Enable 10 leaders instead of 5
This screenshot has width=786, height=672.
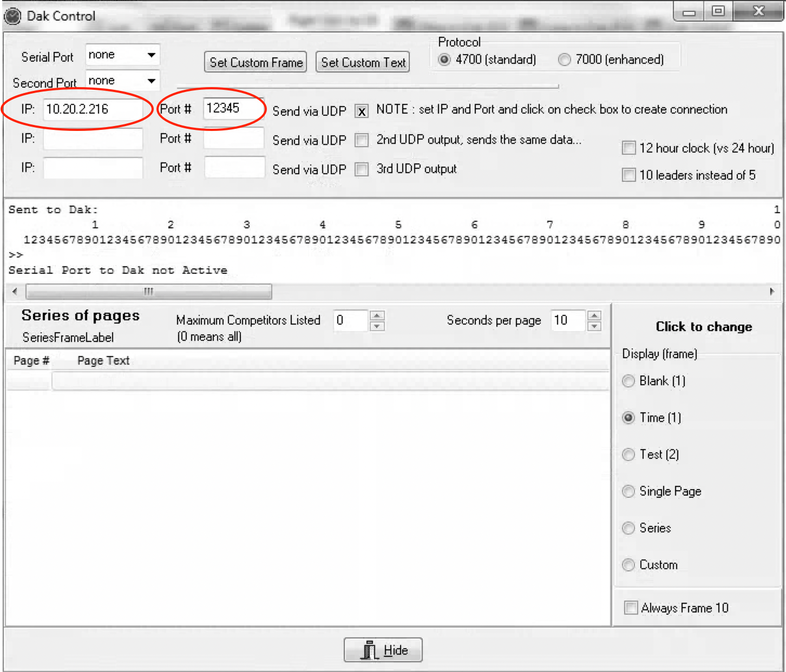coord(628,175)
